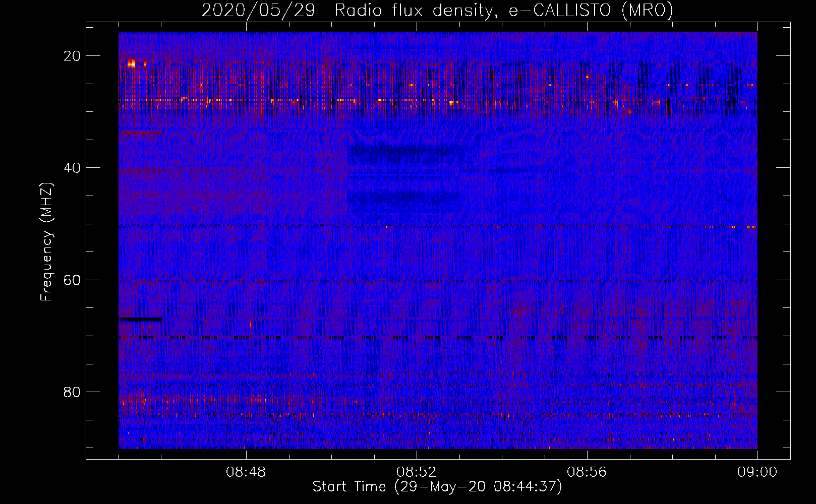816x504 pixels.
Task: Click the 09:00 time tick label
Action: click(757, 472)
